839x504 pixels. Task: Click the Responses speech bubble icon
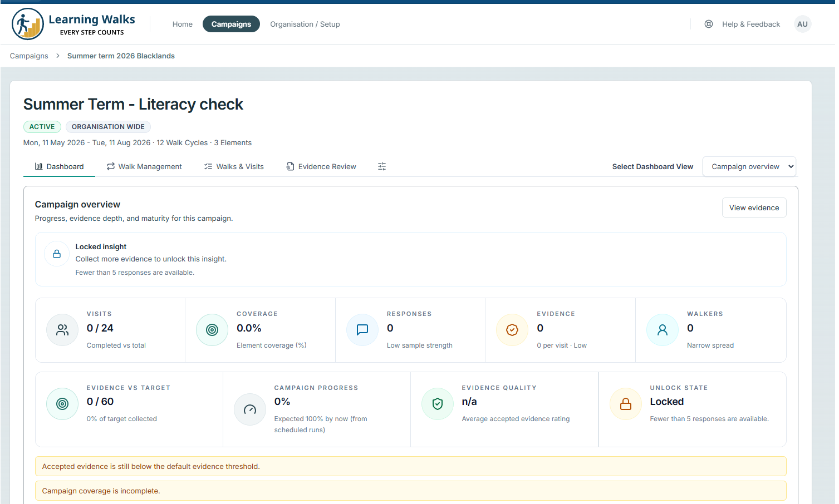[362, 330]
